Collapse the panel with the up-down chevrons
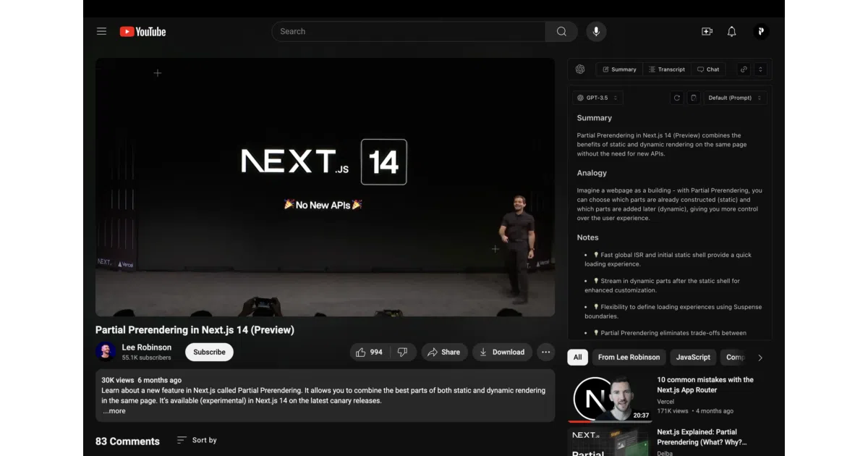The width and height of the screenshot is (868, 456). click(760, 69)
